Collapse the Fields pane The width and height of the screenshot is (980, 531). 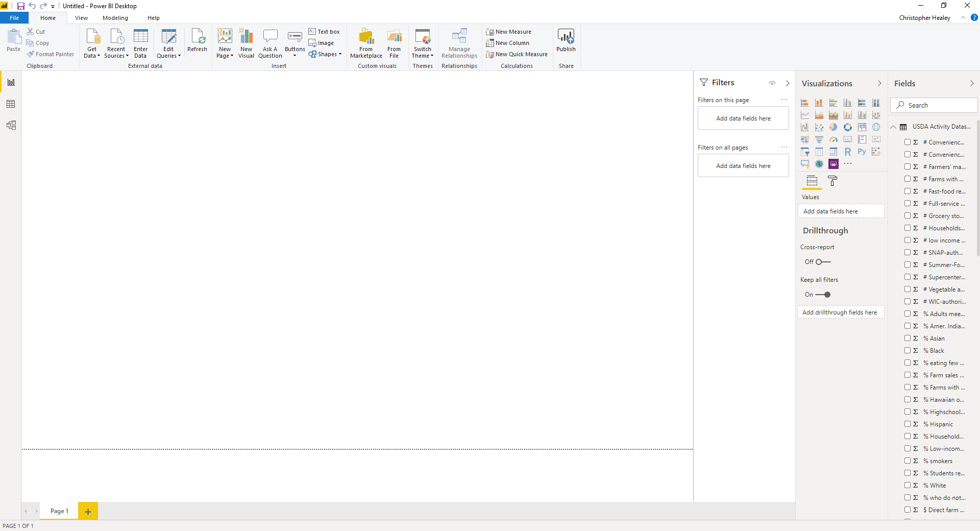(x=972, y=83)
